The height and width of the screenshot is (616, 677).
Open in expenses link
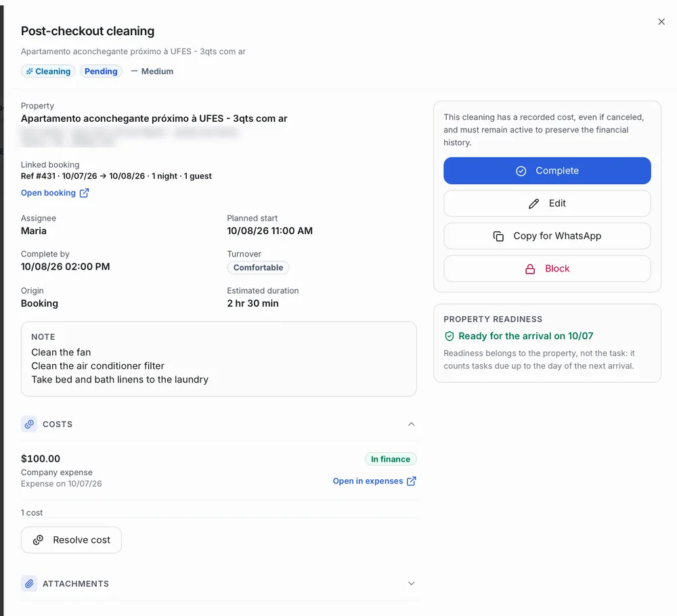[374, 481]
